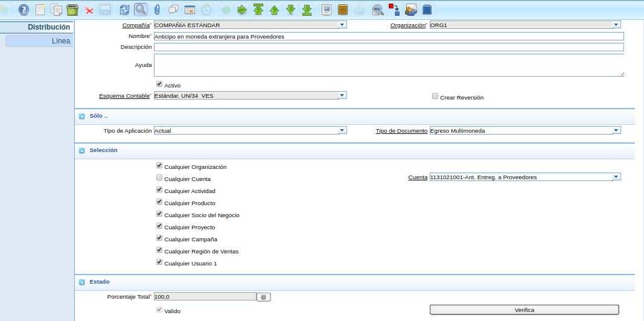Toggle Cualquier Socio del Negocio checkbox

(159, 214)
